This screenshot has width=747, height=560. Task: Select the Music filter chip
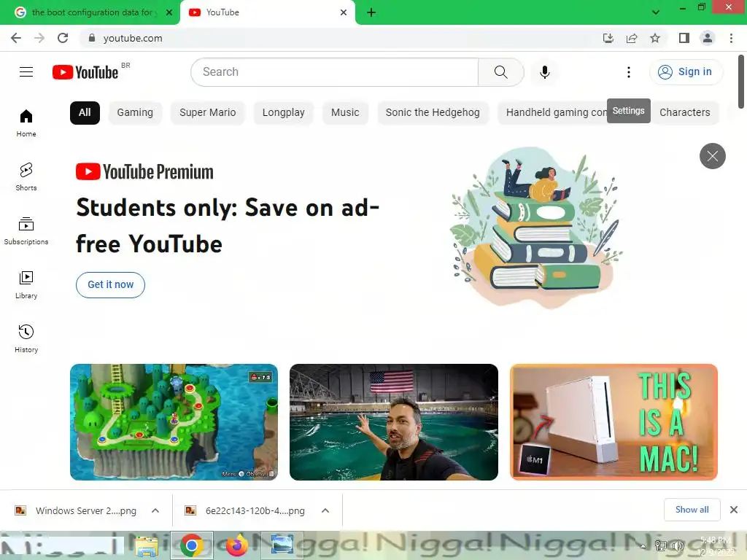click(345, 113)
